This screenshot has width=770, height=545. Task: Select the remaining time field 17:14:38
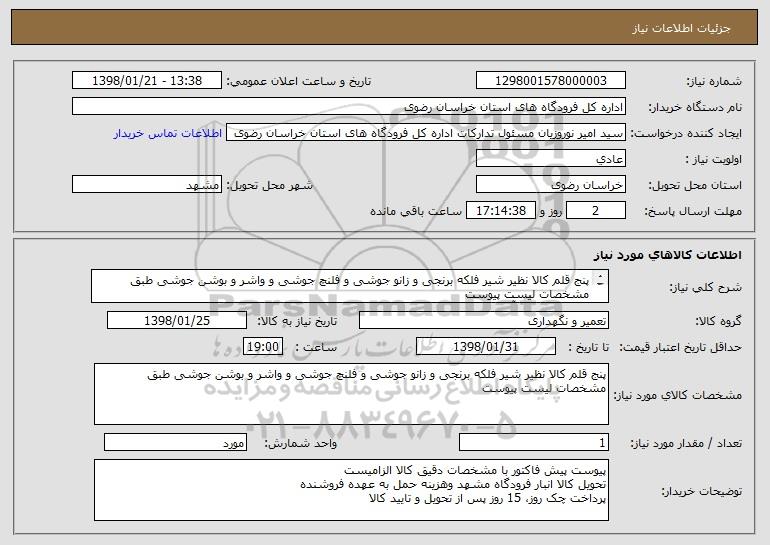pos(500,211)
